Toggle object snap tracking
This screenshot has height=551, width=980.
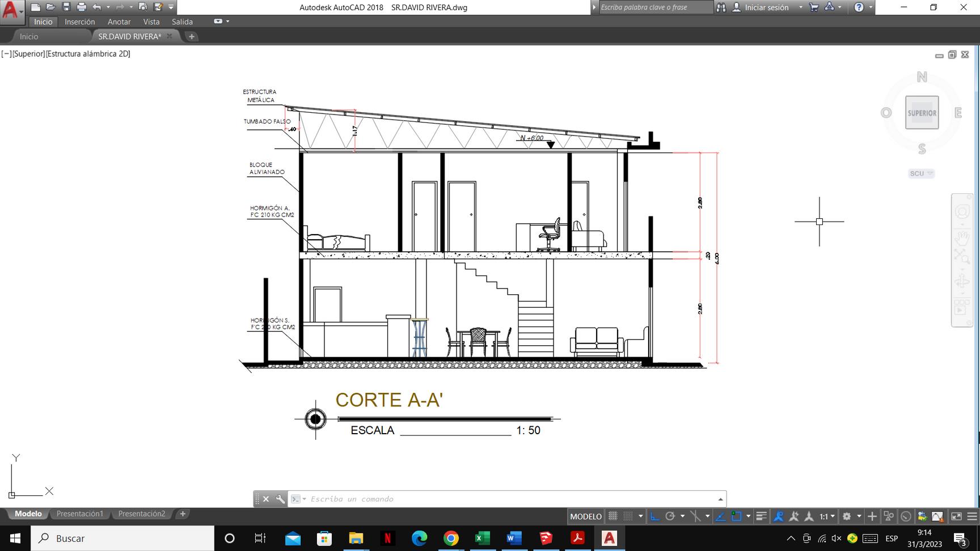(720, 516)
